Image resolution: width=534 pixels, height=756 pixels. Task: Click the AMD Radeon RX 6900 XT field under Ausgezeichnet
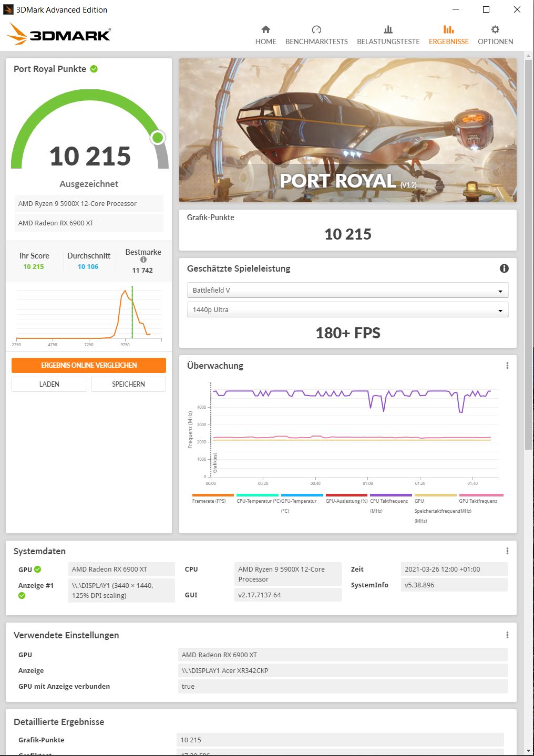click(x=89, y=223)
